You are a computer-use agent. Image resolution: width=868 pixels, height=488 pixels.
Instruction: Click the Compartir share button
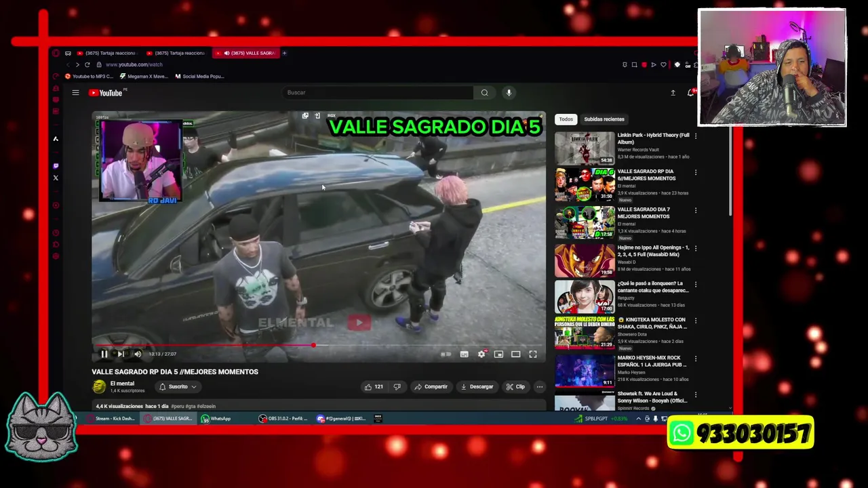(x=431, y=387)
